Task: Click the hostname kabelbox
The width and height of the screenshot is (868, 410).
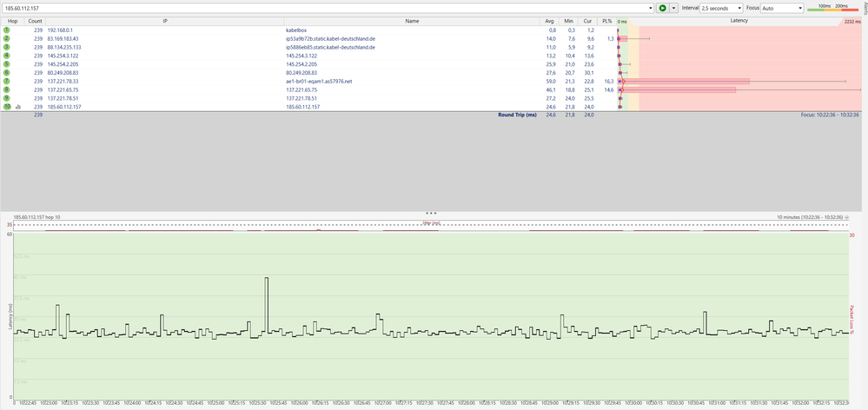Action: 295,30
